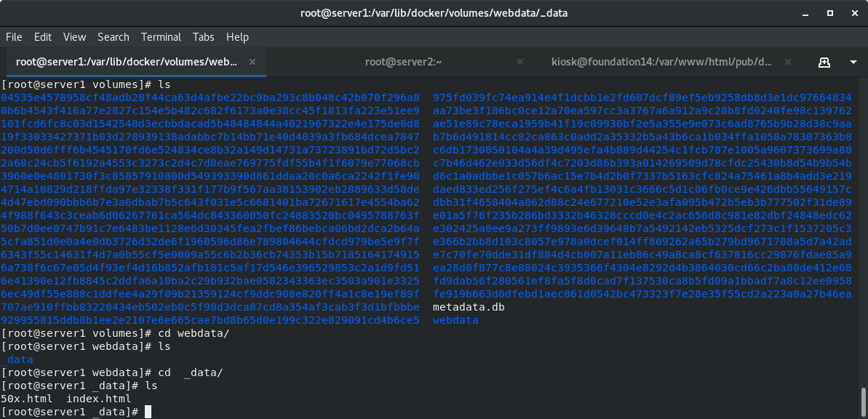Click the terminal vertical scrollbar thumb
The image size is (868, 419).
coord(864,401)
